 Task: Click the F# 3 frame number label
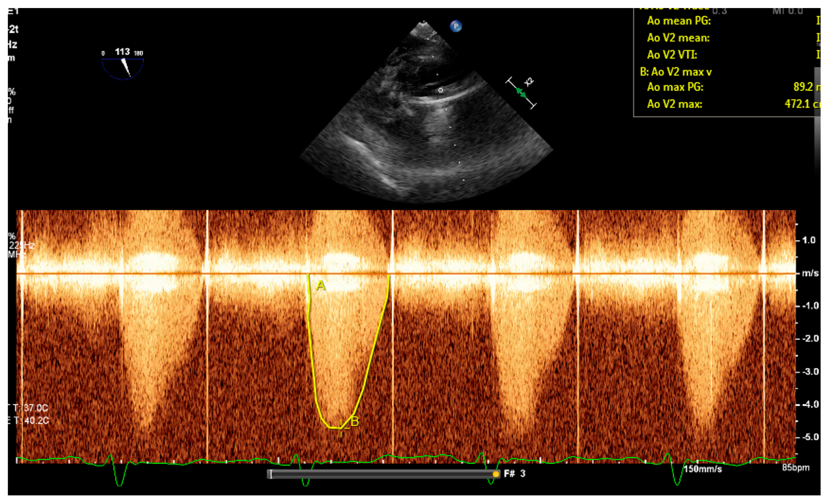[x=515, y=473]
